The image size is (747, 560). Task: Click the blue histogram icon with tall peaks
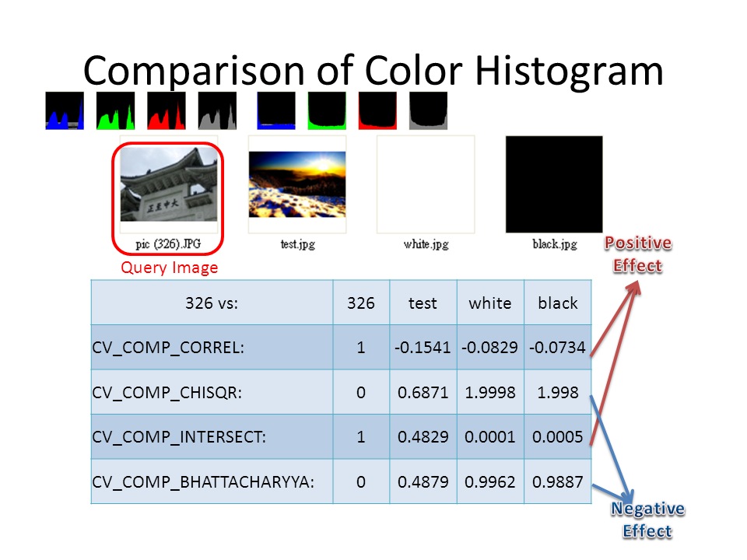tap(65, 110)
